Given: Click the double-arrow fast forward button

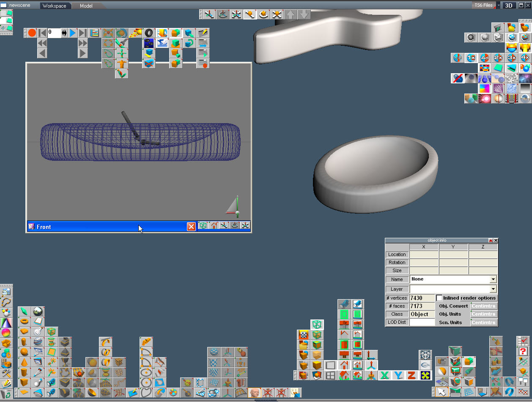Looking at the screenshot, I should tap(83, 43).
